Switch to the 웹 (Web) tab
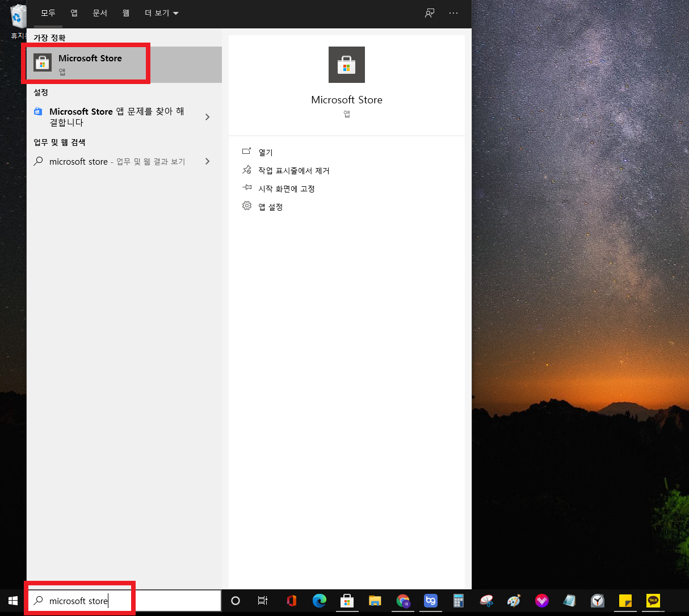This screenshot has height=616, width=689. 126,12
